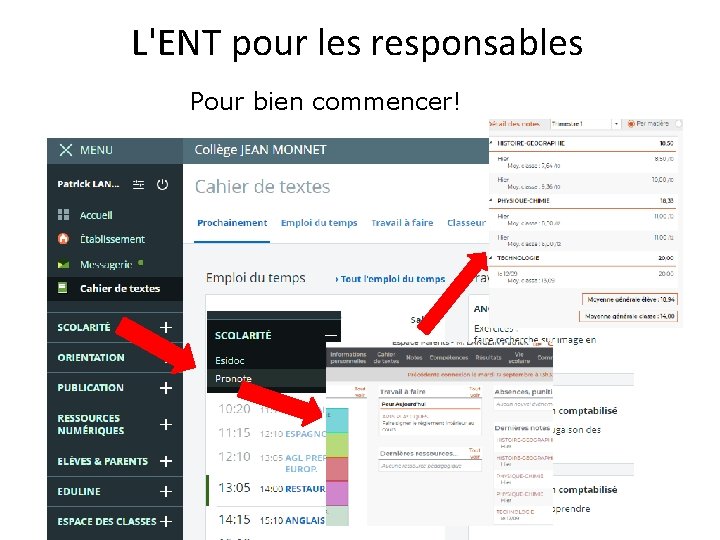Switch to the Travail à faire tab
The width and height of the screenshot is (720, 540).
tap(402, 223)
